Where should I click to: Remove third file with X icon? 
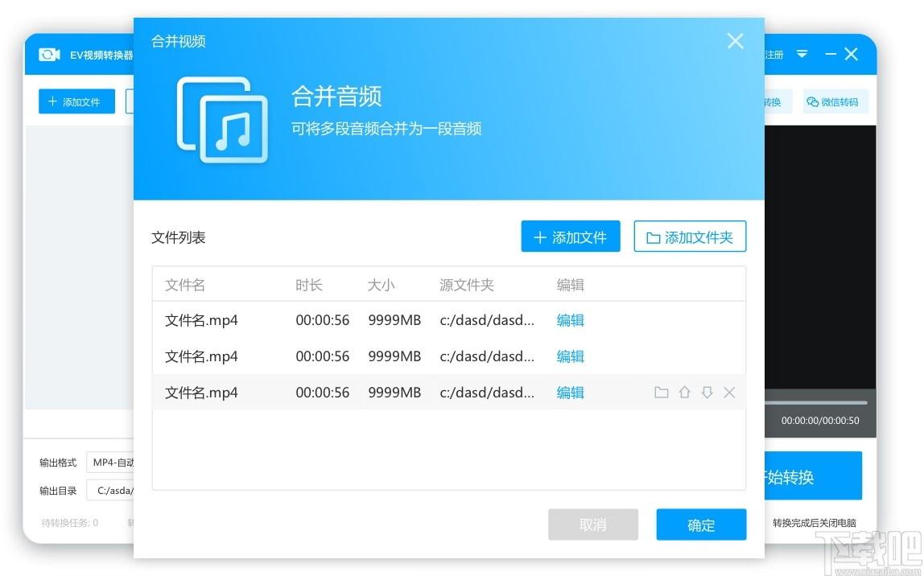point(729,393)
